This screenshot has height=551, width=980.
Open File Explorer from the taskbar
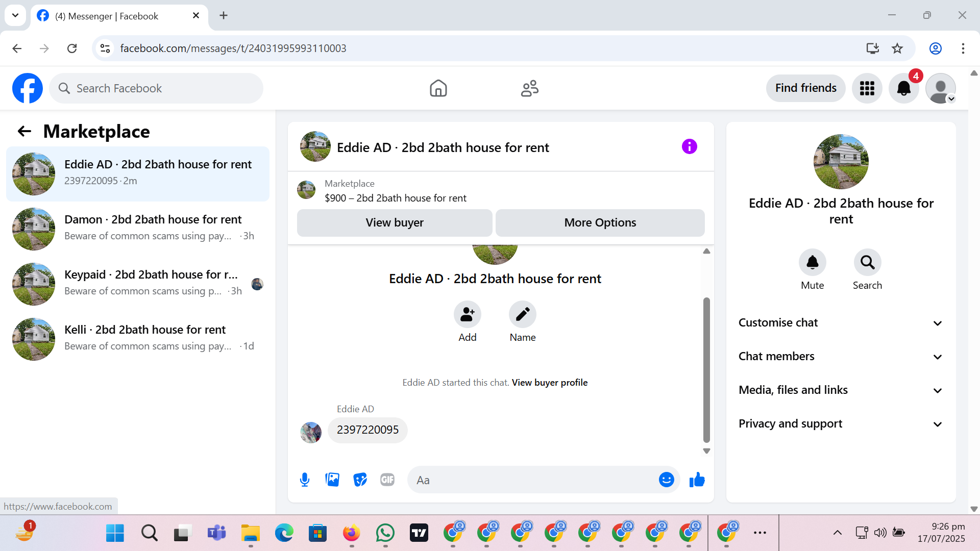pyautogui.click(x=251, y=533)
